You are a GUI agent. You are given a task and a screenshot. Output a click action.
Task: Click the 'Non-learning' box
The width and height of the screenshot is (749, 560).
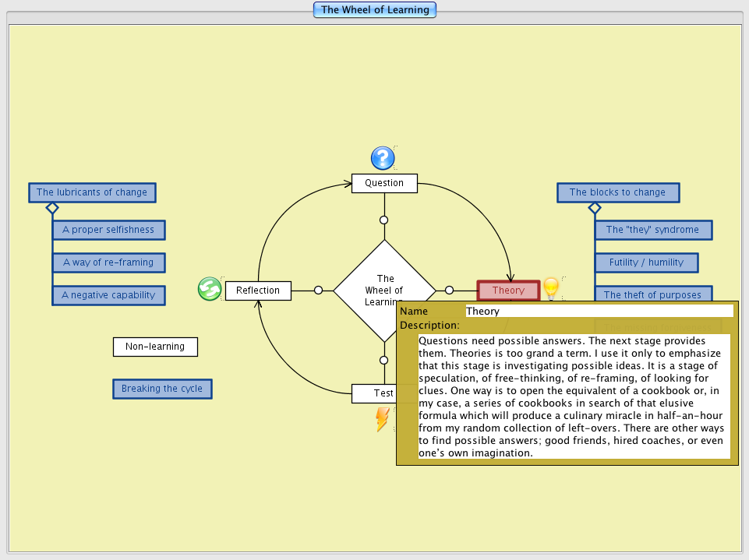155,347
